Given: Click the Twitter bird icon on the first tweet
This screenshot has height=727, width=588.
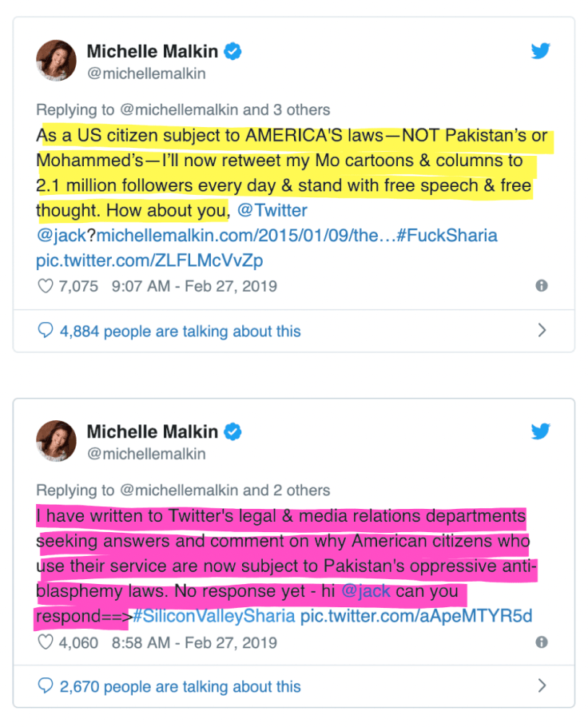Looking at the screenshot, I should click(x=541, y=50).
